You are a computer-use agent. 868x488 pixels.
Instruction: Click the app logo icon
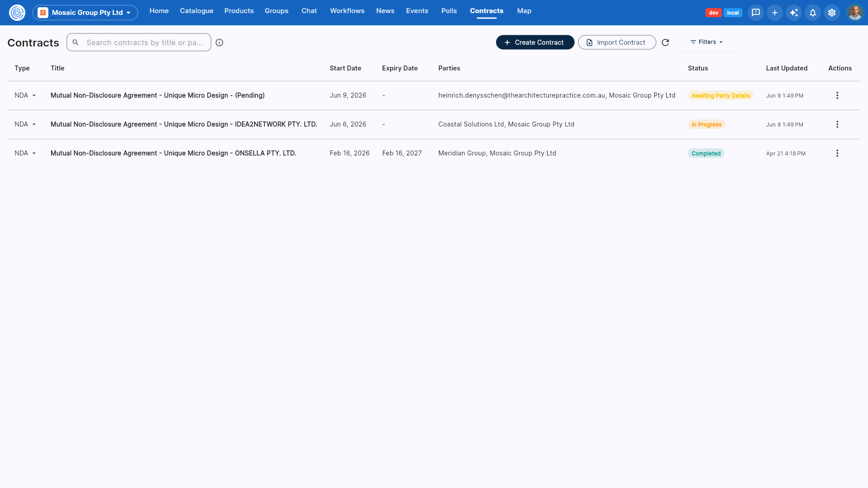(x=17, y=12)
